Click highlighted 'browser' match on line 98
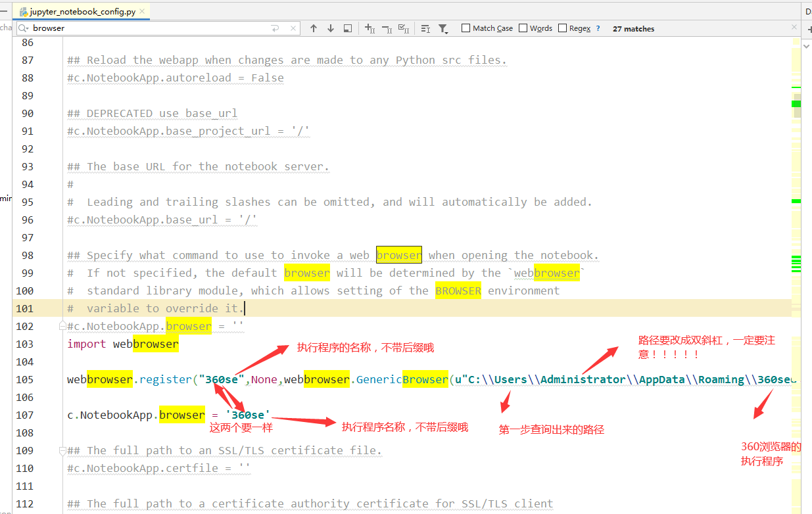The height and width of the screenshot is (514, 812). [399, 255]
